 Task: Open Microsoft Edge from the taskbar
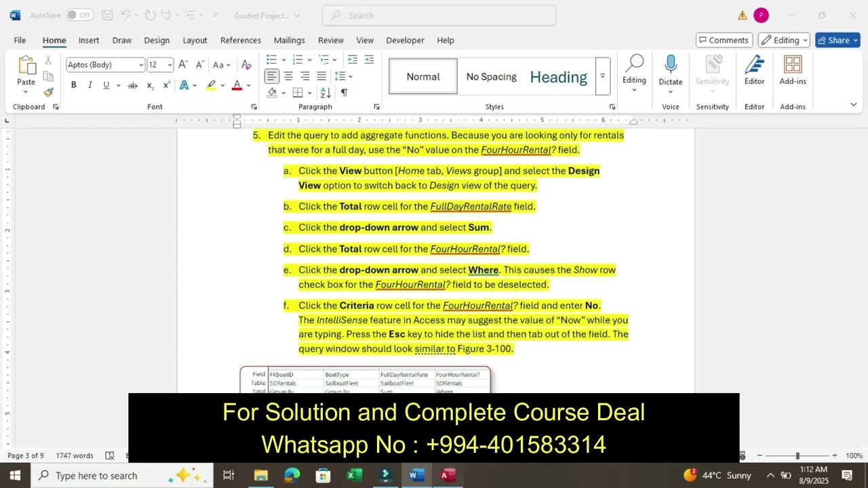(x=292, y=475)
